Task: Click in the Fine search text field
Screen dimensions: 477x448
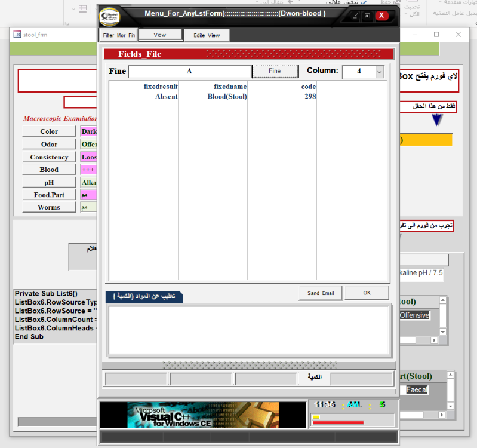Action: 189,72
